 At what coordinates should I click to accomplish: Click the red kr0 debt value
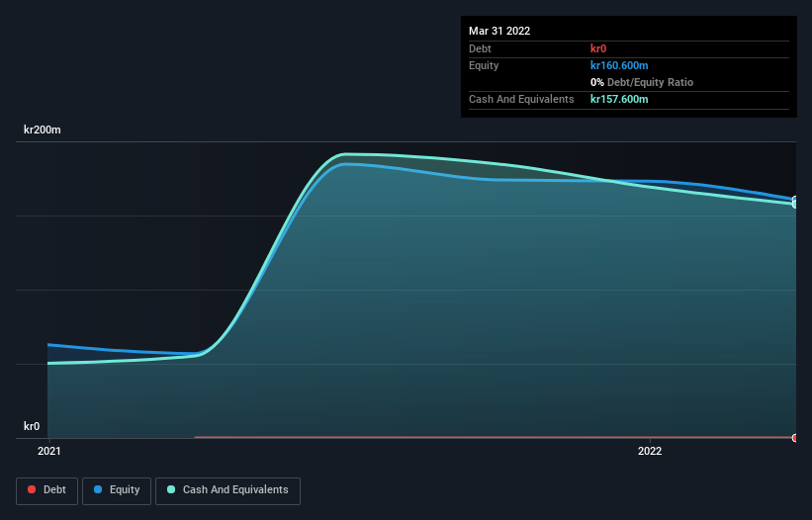[x=598, y=48]
